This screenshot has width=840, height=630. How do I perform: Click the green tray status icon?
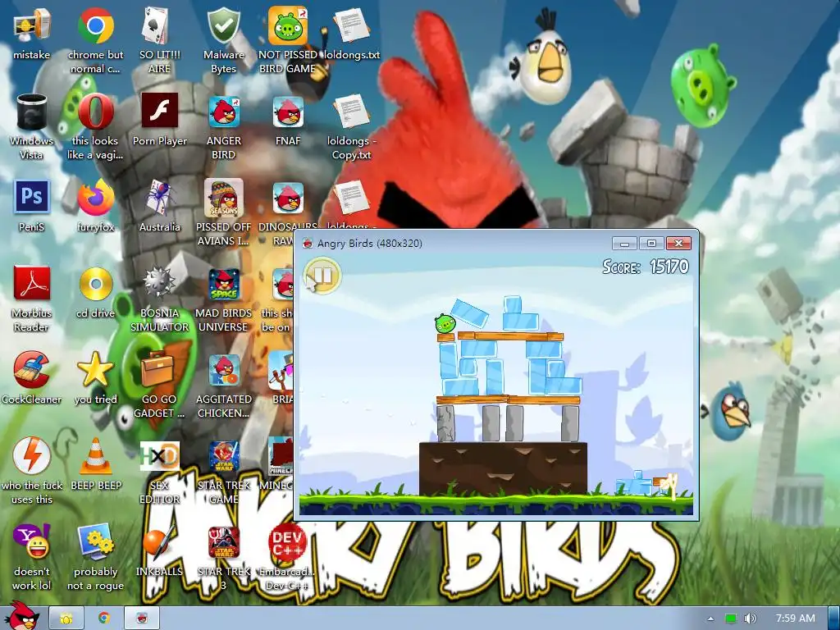730,619
